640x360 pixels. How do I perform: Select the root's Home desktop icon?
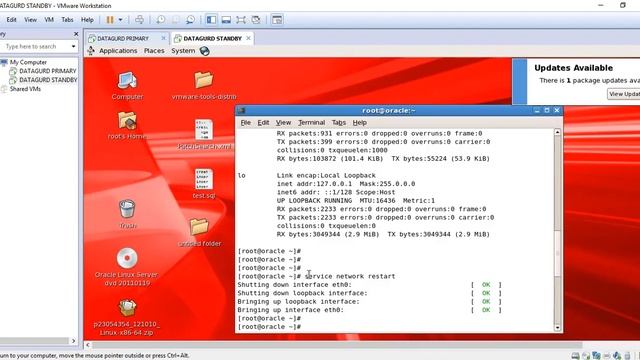127,125
